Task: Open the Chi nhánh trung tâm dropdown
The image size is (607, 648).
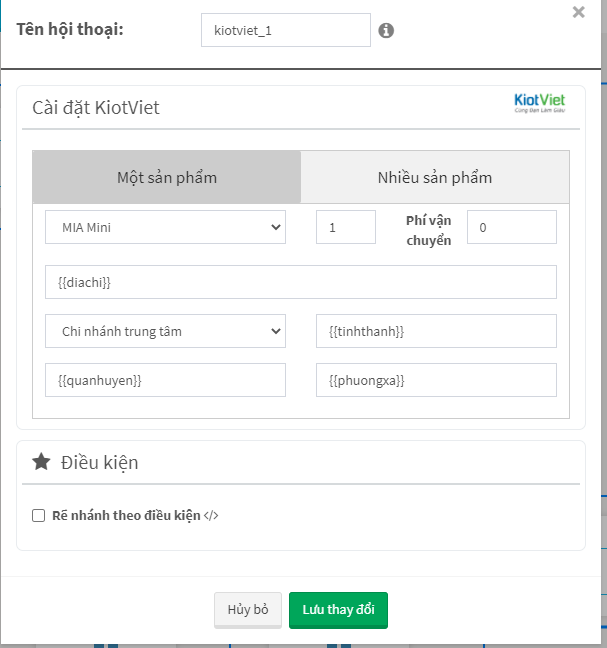Action: pos(165,331)
